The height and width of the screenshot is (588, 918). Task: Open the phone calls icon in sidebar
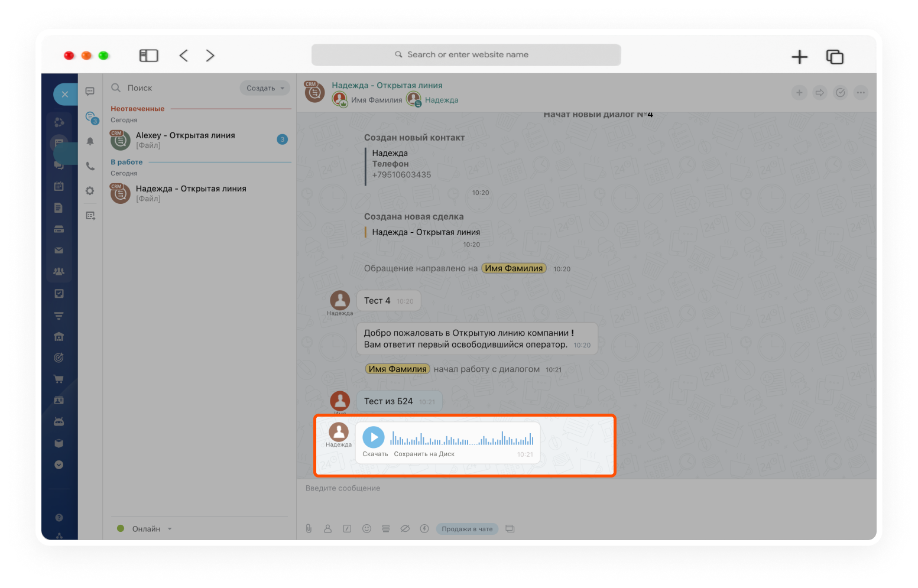(x=90, y=167)
